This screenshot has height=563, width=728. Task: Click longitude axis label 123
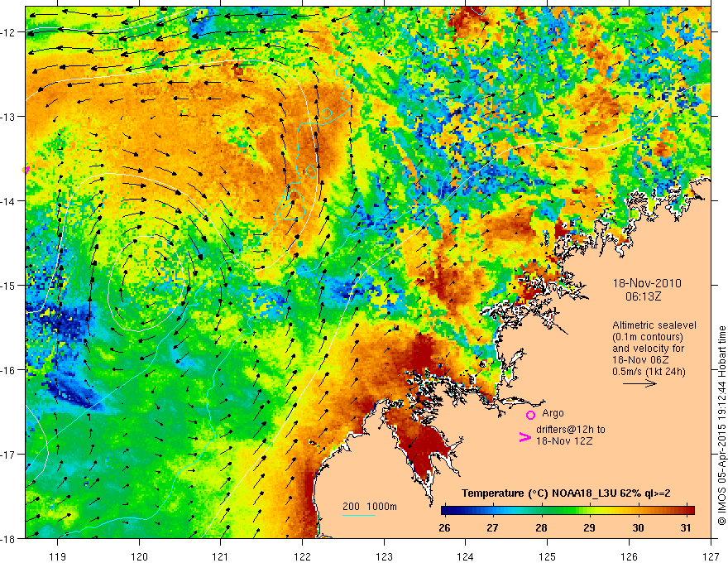384,556
